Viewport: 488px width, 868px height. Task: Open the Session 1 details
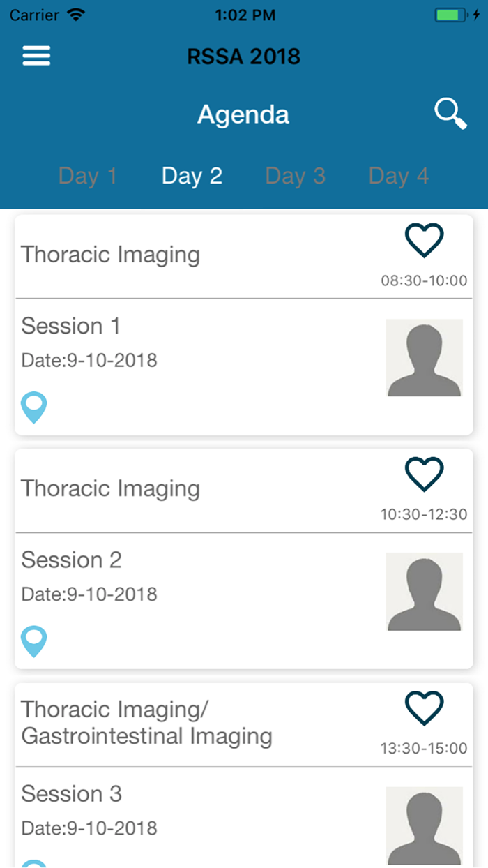[70, 326]
